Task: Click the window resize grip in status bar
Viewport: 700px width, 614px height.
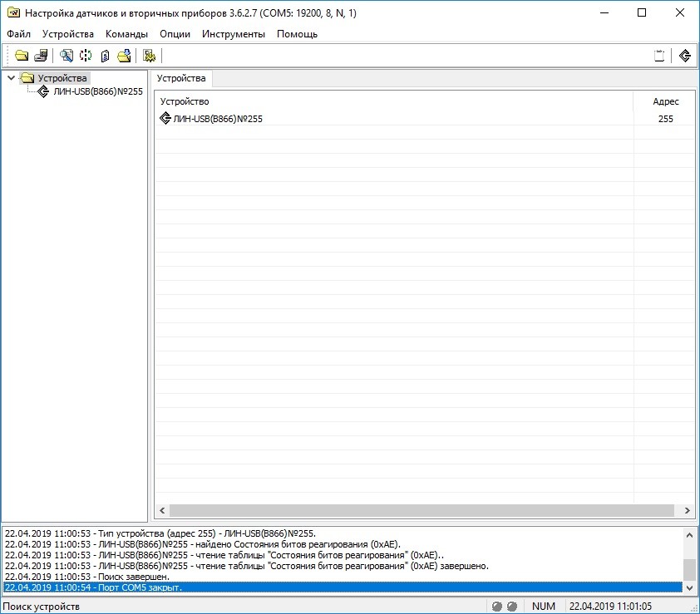Action: [695, 607]
